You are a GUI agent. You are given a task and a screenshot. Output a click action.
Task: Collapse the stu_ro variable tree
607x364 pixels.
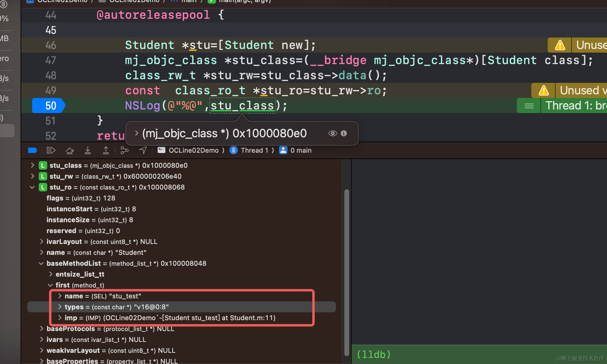(32, 187)
